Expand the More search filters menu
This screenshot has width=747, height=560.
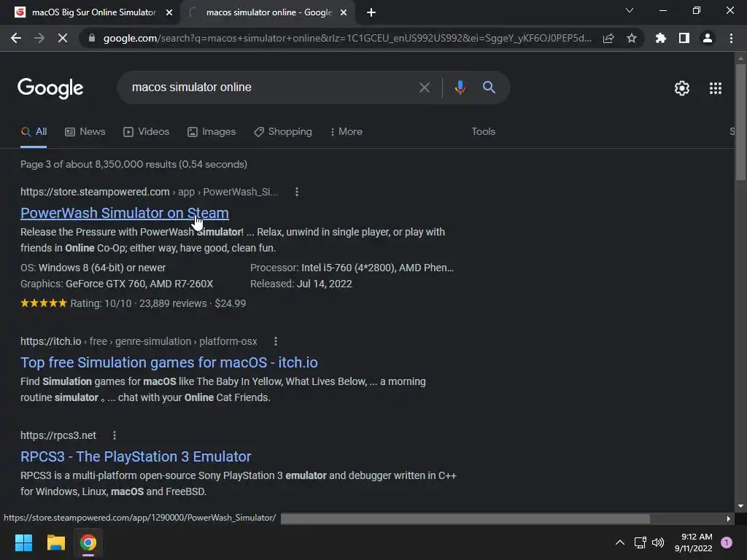point(346,132)
